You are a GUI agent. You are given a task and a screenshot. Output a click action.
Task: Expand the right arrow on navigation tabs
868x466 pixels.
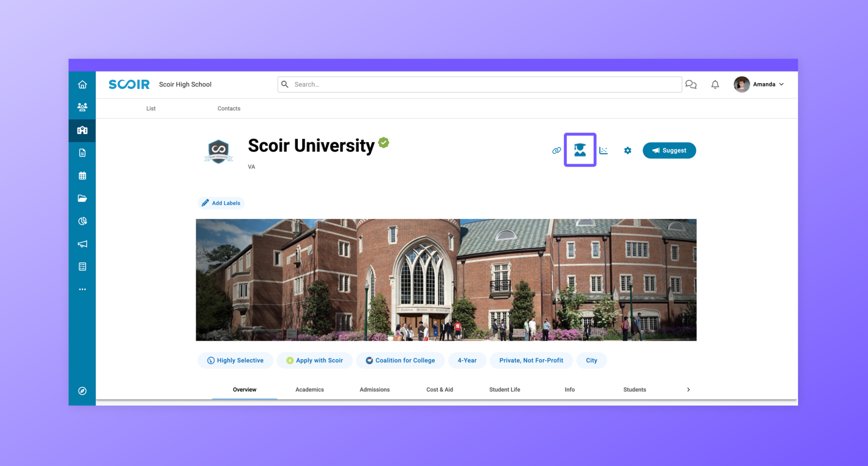point(689,390)
